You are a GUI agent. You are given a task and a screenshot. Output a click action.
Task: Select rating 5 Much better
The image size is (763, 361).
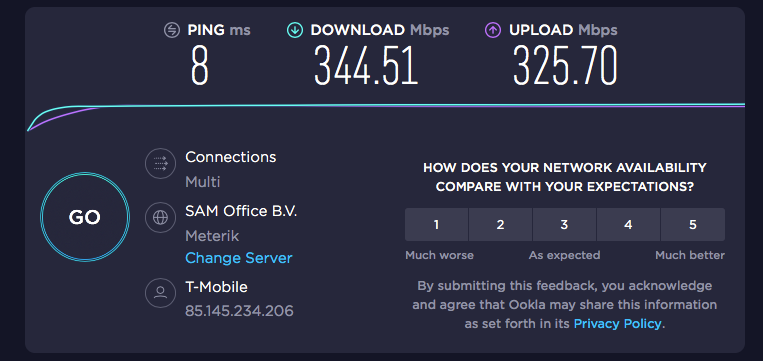(x=693, y=225)
